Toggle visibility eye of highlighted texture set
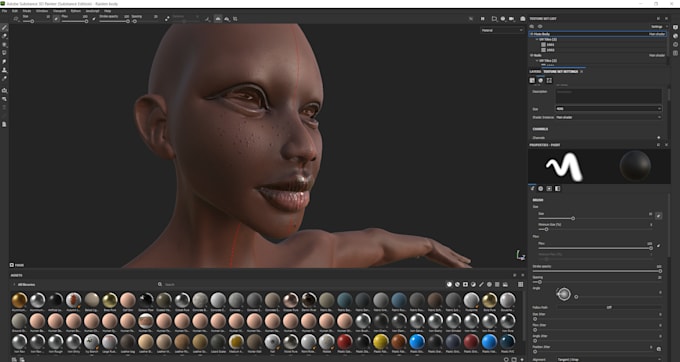This screenshot has height=362, width=680. click(532, 34)
